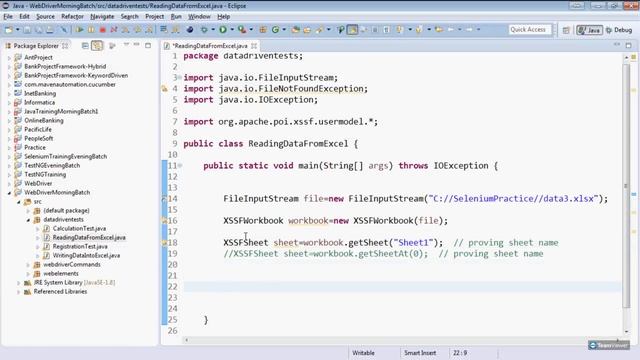The image size is (640, 360).
Task: Click the Step Over icon
Action: 138,30
